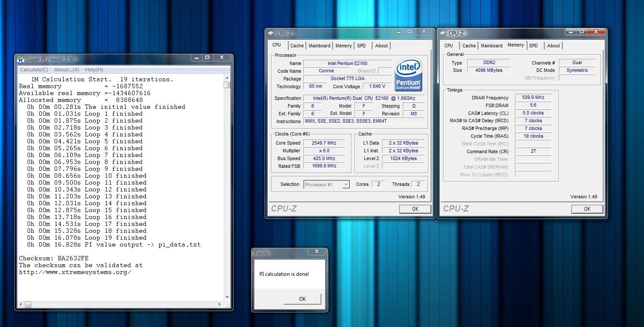
Task: Click the FSB:DRAM ratio value 5:6
Action: tap(533, 105)
